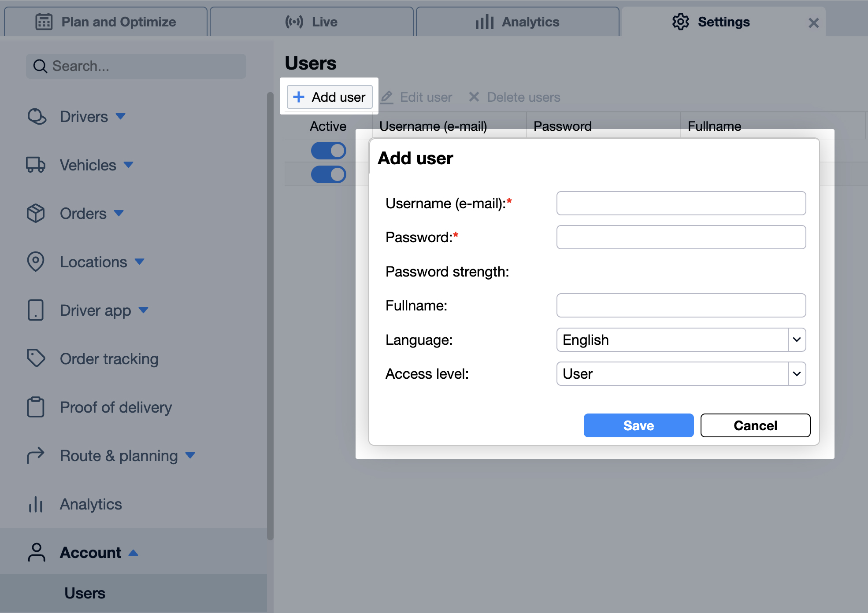
Task: Click the Locations pin icon
Action: (36, 262)
